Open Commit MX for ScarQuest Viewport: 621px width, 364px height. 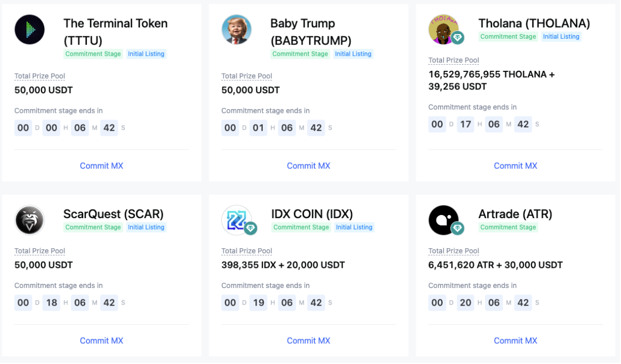coord(101,340)
